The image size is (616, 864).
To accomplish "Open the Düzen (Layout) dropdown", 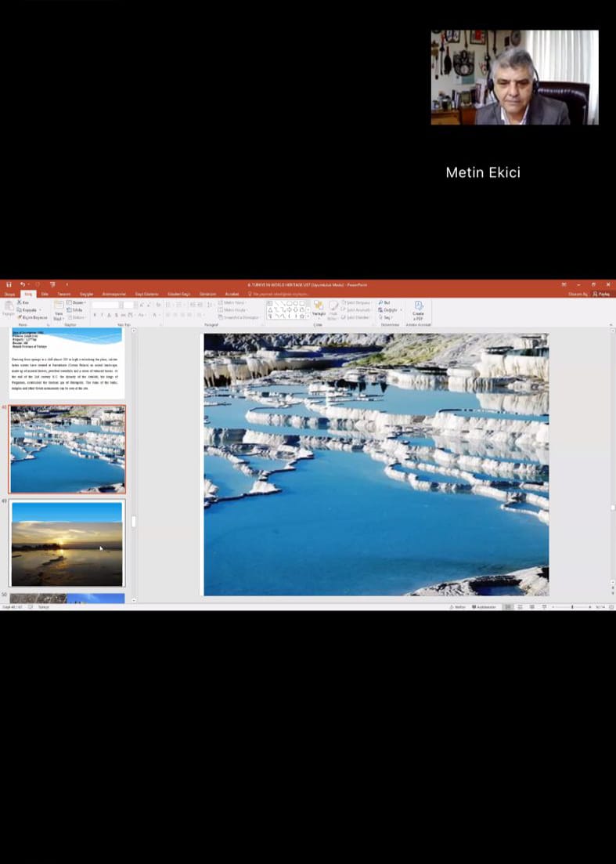I will [x=77, y=302].
